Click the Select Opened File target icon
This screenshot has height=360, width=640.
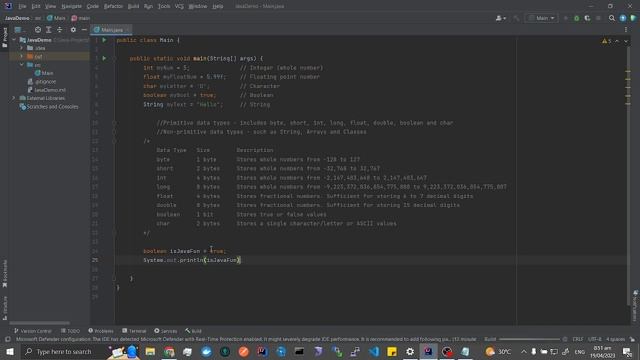pos(38,30)
